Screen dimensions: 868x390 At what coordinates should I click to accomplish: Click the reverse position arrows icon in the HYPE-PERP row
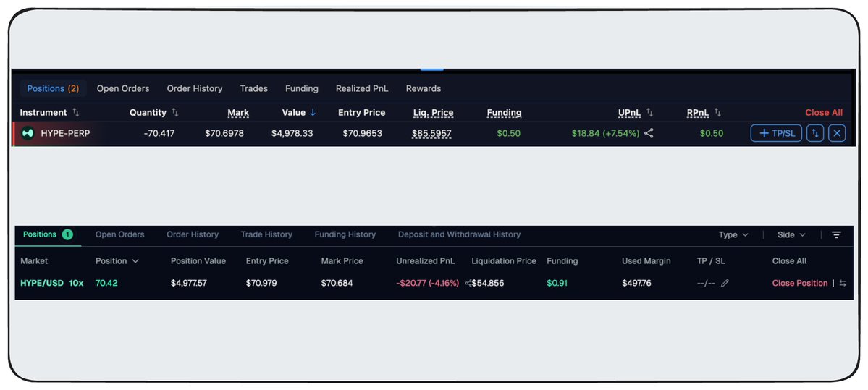815,133
